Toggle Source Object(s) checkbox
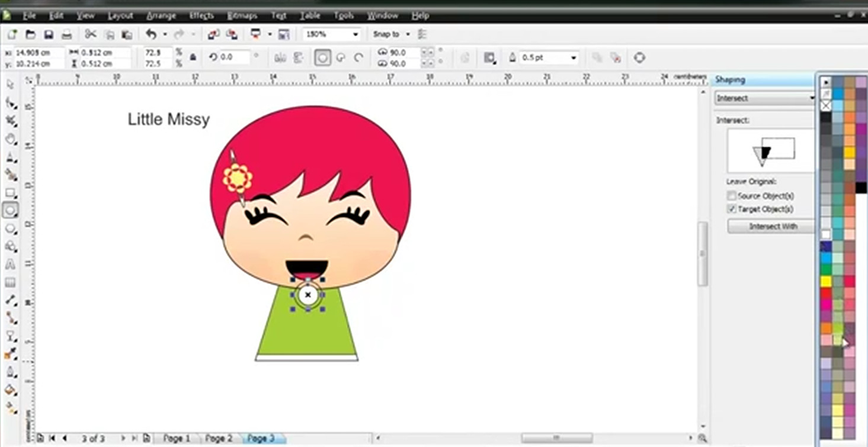 [x=732, y=195]
